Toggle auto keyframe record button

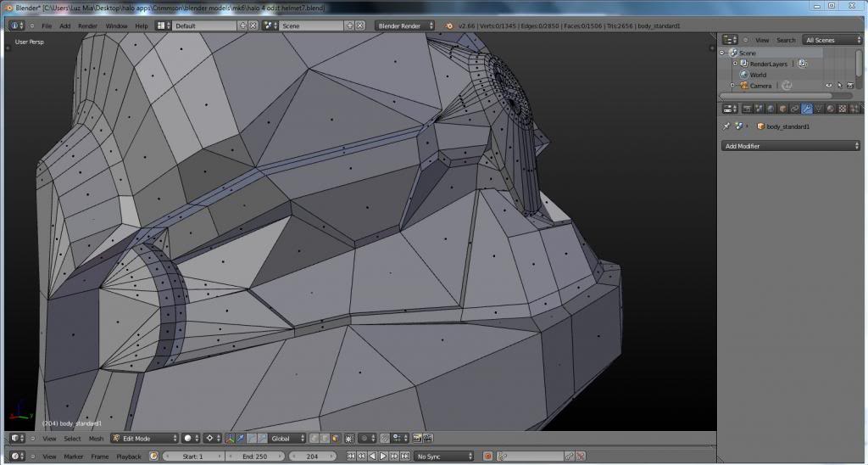[x=487, y=457]
